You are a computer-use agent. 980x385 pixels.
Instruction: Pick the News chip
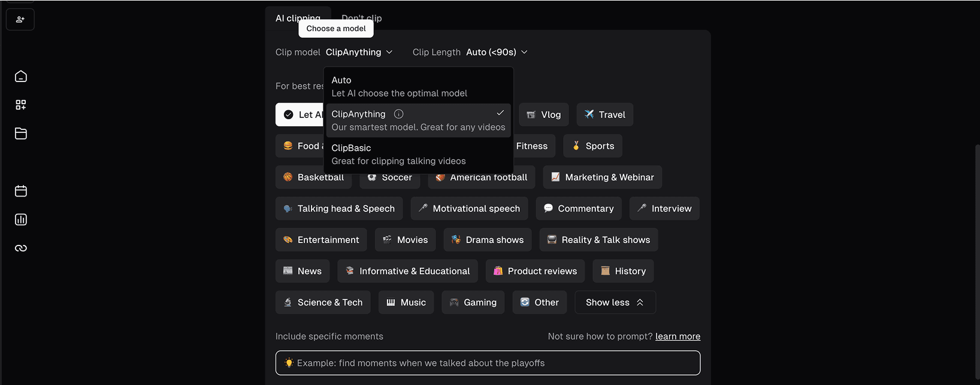(x=303, y=271)
